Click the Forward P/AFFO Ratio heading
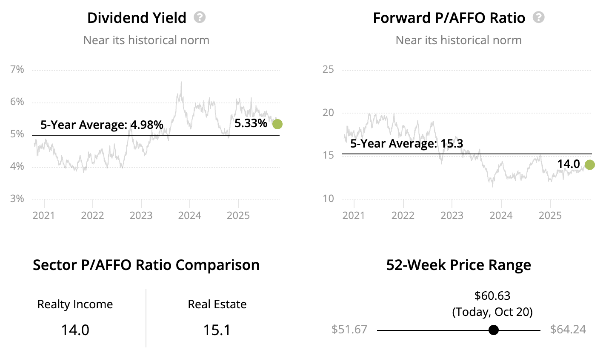This screenshot has height=364, width=606. pos(449,18)
